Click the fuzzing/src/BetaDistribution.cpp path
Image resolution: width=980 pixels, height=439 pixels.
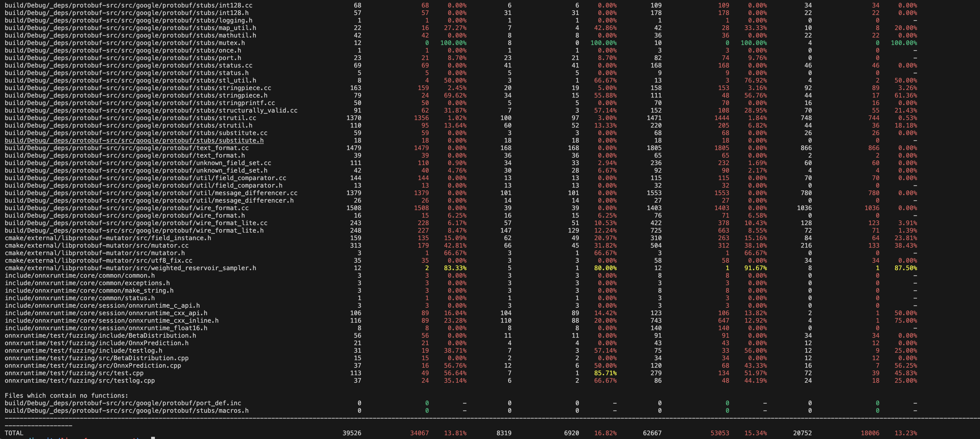pos(96,358)
